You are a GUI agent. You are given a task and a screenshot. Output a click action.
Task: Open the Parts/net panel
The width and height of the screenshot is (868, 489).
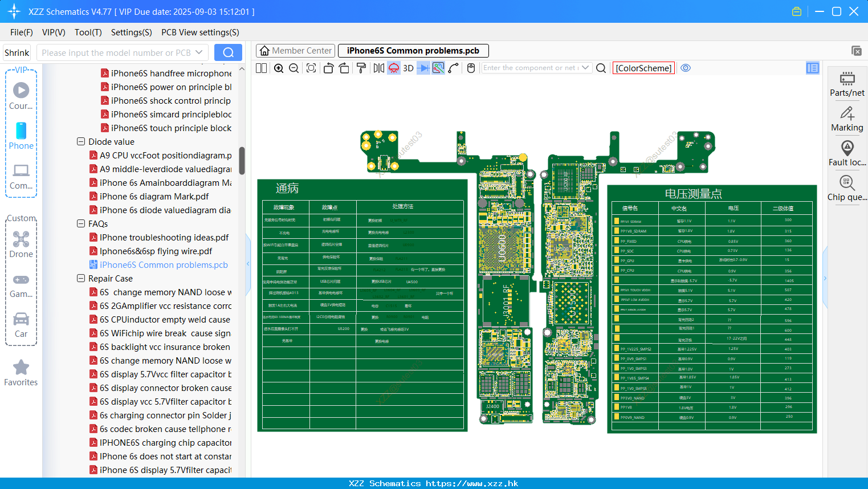pyautogui.click(x=847, y=84)
